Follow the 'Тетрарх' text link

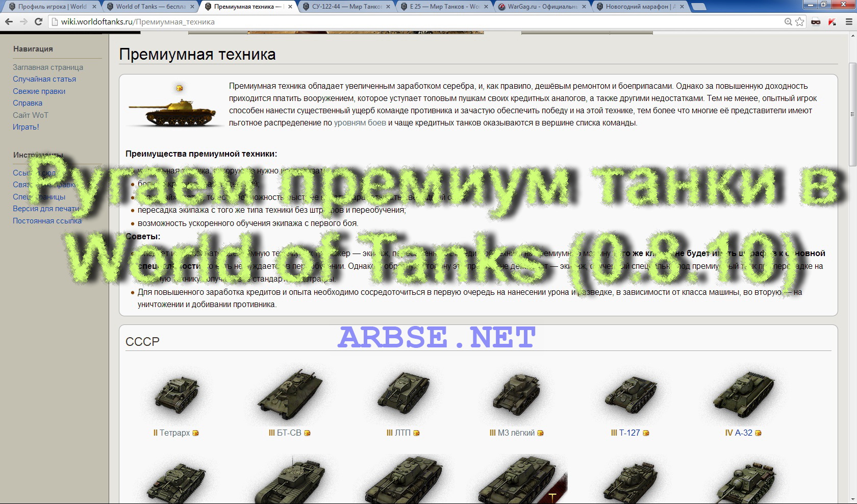174,433
